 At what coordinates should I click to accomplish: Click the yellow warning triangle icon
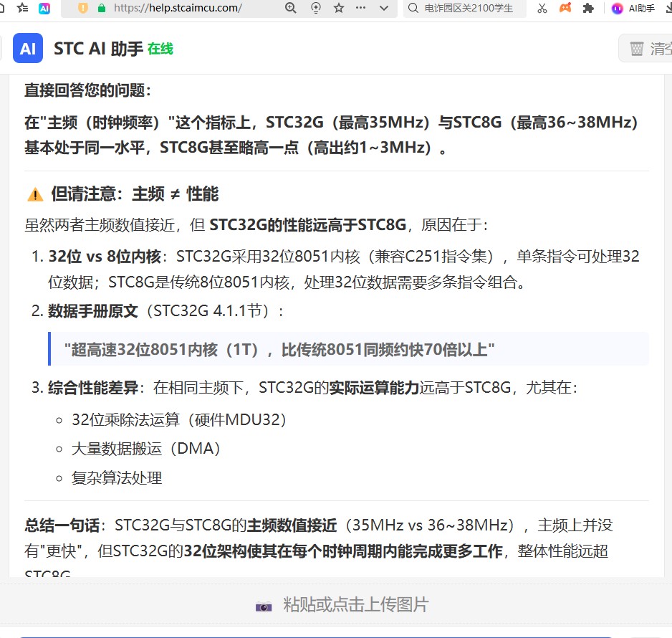point(35,195)
